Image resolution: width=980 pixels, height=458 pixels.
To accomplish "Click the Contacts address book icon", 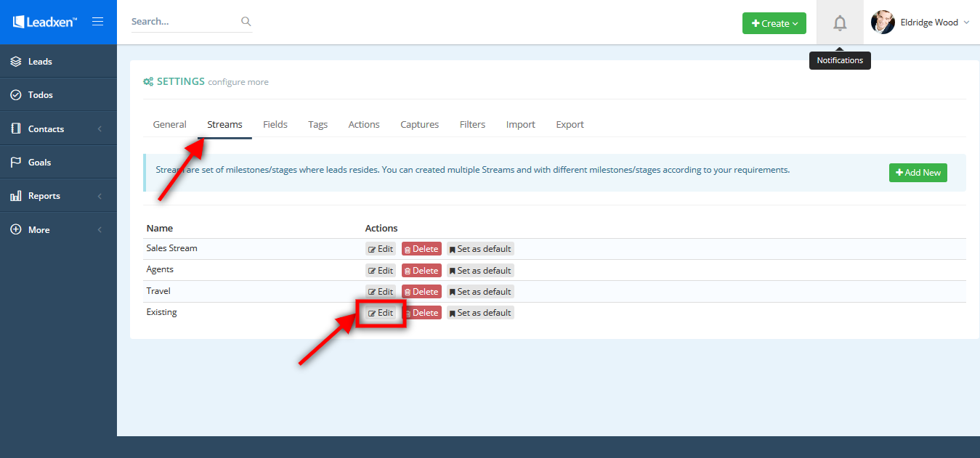I will coord(16,128).
